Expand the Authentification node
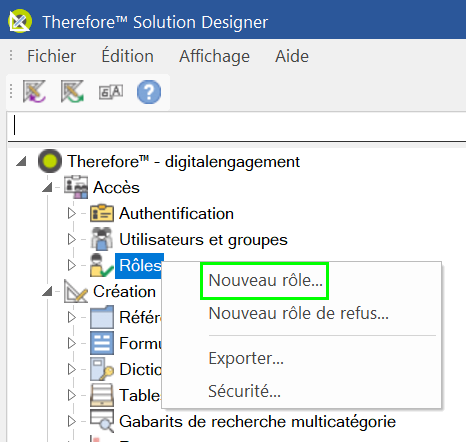This screenshot has height=442, width=466. tap(72, 213)
